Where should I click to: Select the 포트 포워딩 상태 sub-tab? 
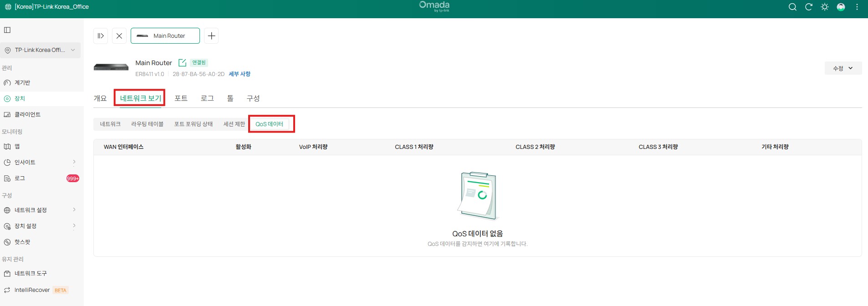(194, 124)
